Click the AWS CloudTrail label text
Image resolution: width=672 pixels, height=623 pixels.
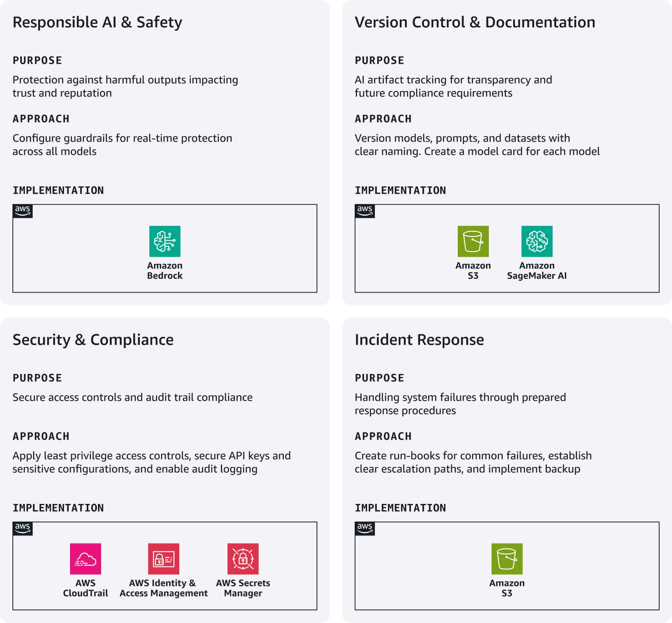(86, 588)
